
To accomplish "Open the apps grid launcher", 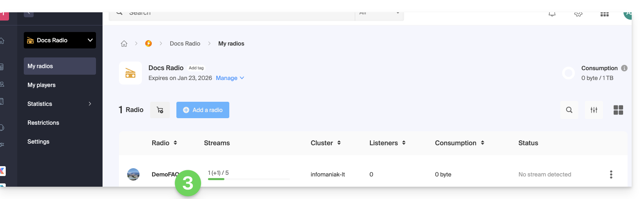I will tap(604, 14).
